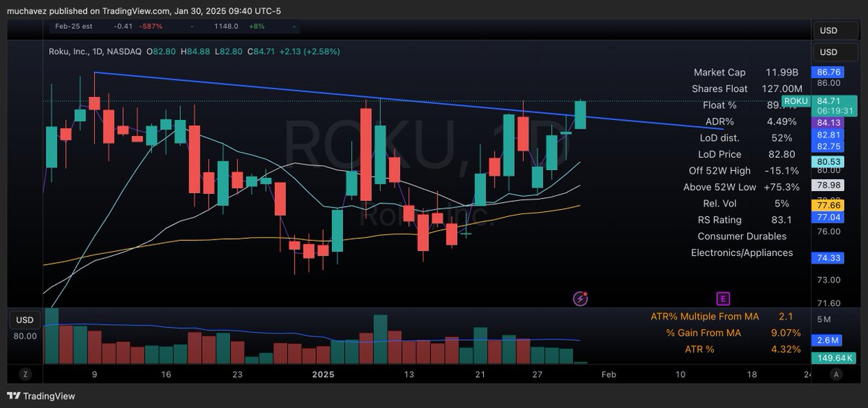
Task: Click the 84.71 current price label
Action: pyautogui.click(x=828, y=101)
